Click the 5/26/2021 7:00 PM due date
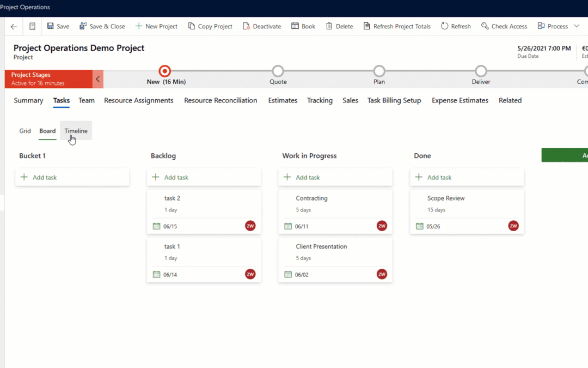 [x=544, y=49]
